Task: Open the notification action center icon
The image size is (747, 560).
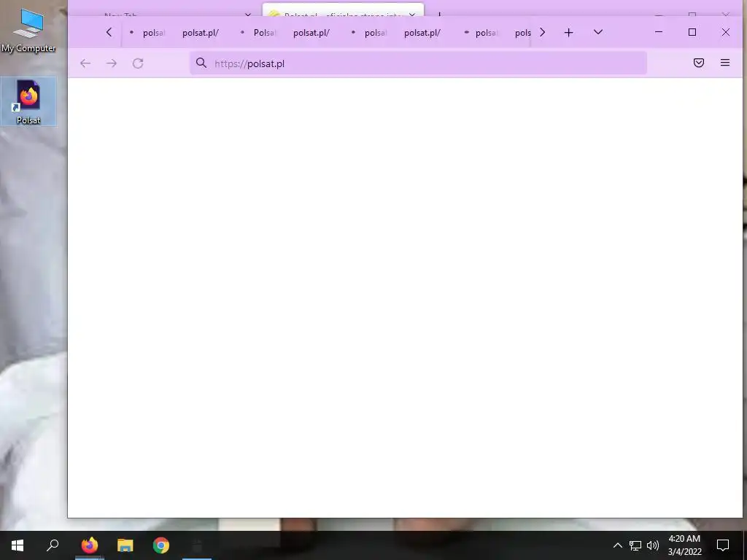Action: pos(723,545)
